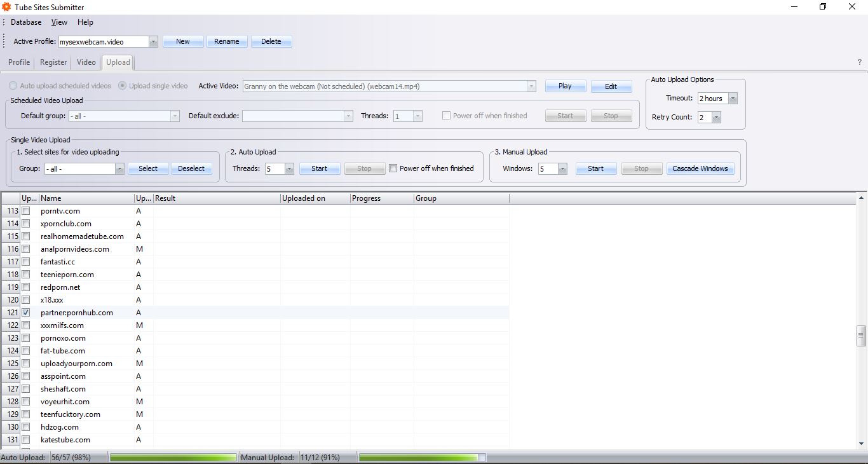
Task: Select the uploadyourporn.com row name
Action: (x=76, y=364)
